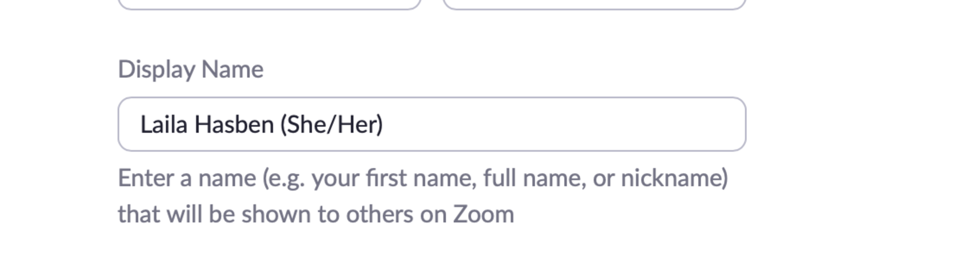This screenshot has width=980, height=269.
Task: Place cursor right after '(She/Her)' text
Action: coord(384,125)
